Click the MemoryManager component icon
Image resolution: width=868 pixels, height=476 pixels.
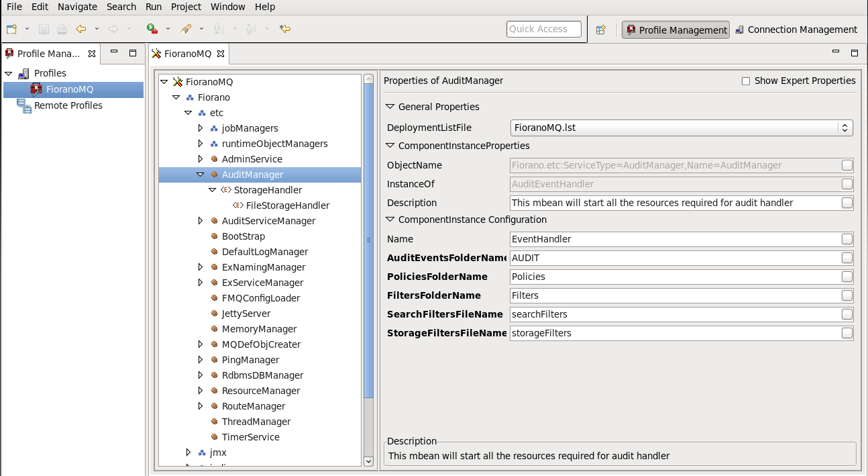[214, 329]
